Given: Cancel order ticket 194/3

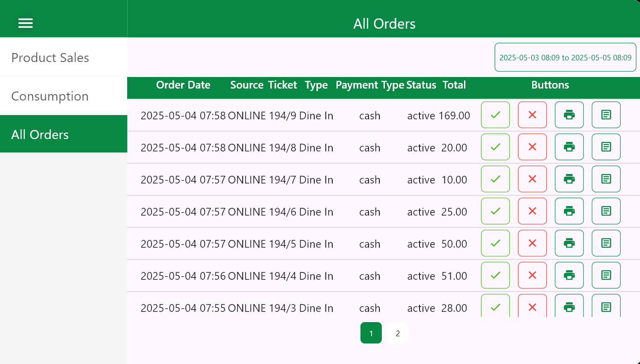Looking at the screenshot, I should point(532,306).
